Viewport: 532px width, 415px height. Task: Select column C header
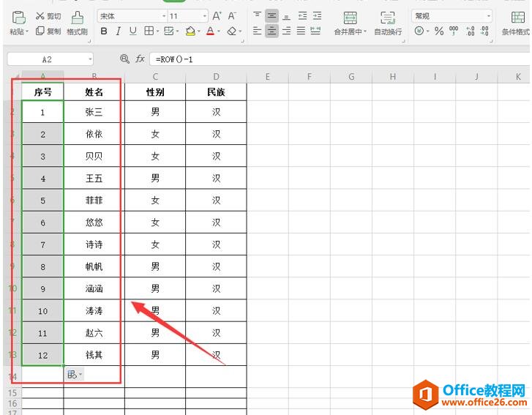click(x=155, y=77)
